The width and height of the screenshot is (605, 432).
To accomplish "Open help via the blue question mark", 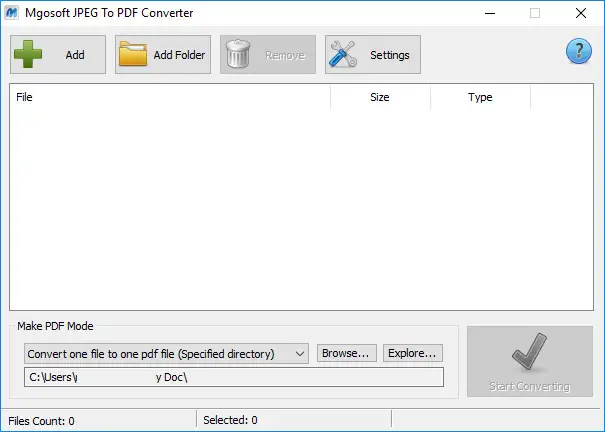I will coord(578,51).
